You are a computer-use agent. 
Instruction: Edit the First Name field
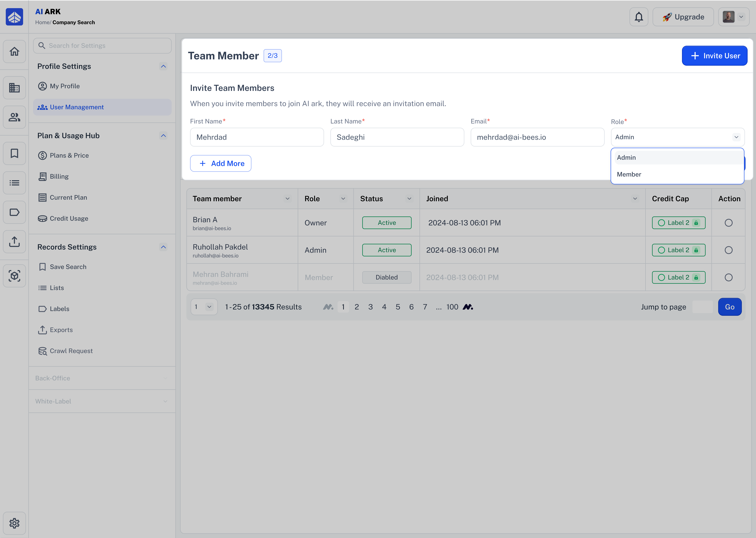(257, 137)
